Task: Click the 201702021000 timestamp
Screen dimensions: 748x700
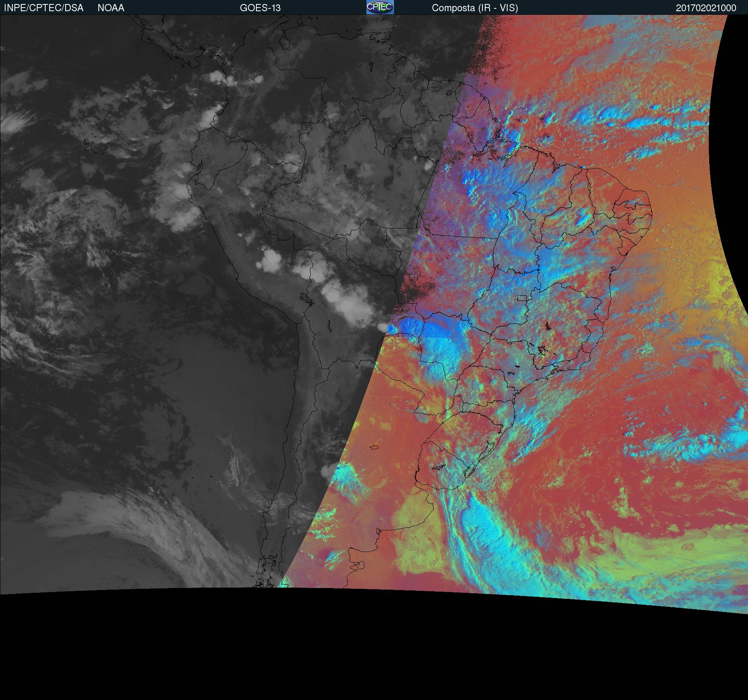Action: coord(706,8)
